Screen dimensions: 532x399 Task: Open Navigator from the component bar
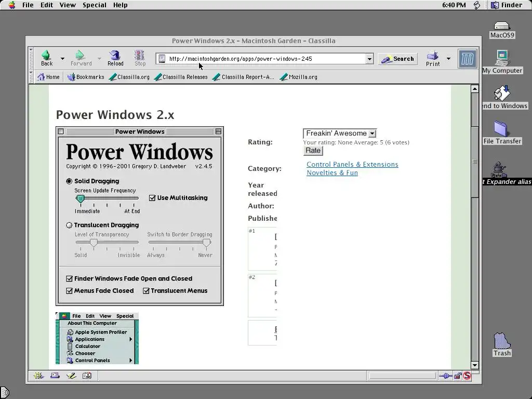pos(38,376)
